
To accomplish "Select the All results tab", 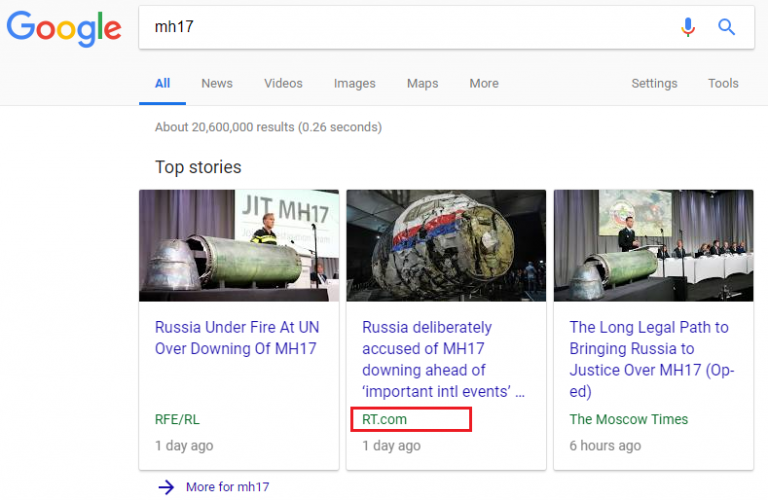I will [162, 83].
